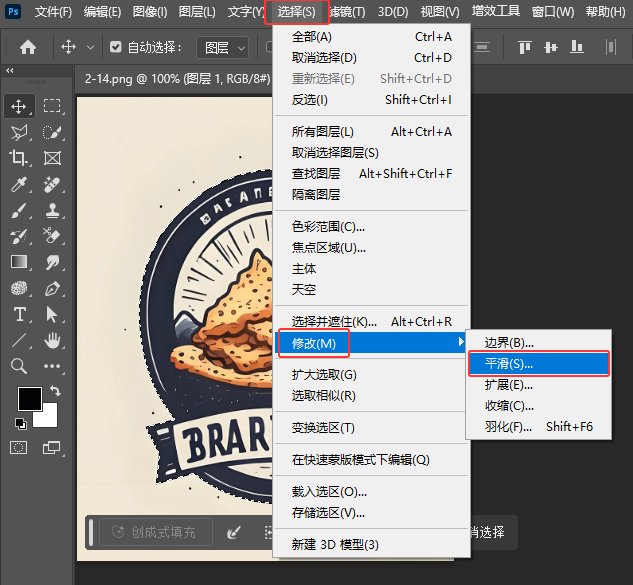Expand the 修改(M) submenu
This screenshot has width=633, height=585.
tap(370, 343)
